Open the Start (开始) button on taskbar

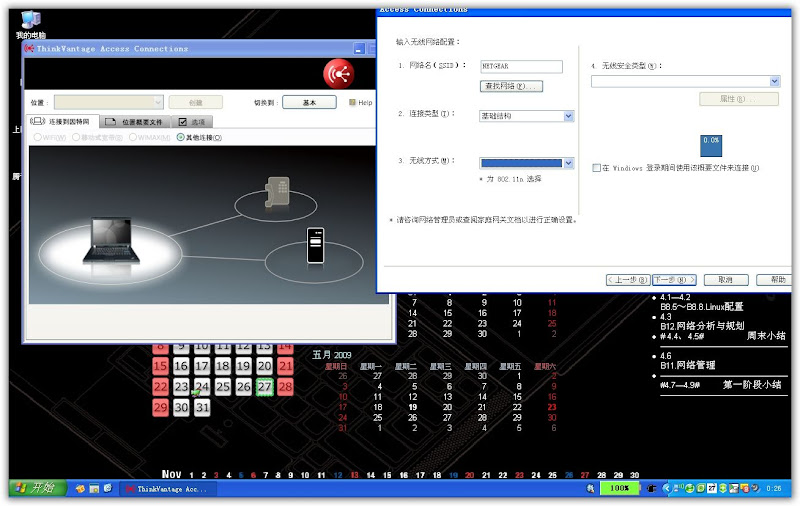point(38,488)
